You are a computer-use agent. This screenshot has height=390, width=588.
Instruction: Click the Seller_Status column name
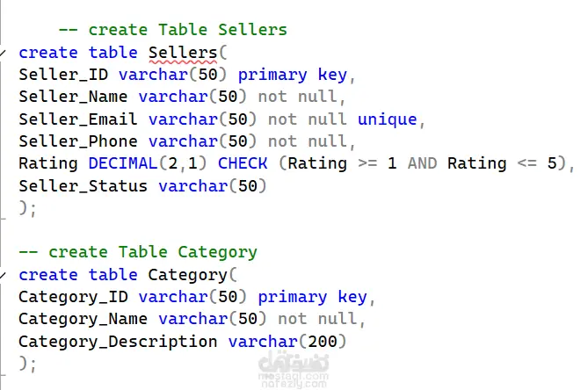point(83,186)
